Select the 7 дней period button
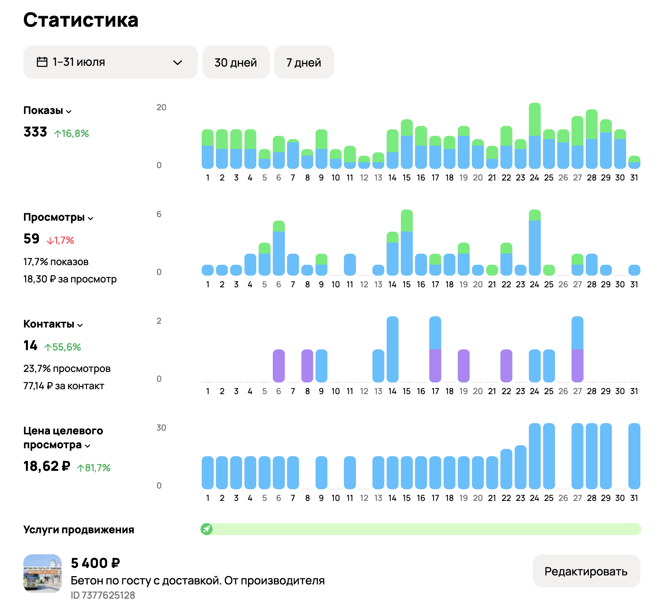This screenshot has height=616, width=672. (x=304, y=62)
